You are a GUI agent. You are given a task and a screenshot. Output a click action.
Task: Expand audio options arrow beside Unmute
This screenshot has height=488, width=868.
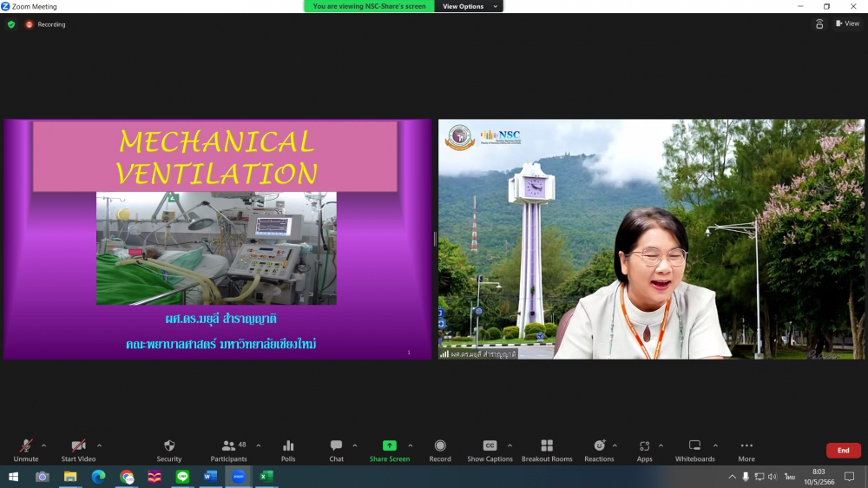[44, 445]
